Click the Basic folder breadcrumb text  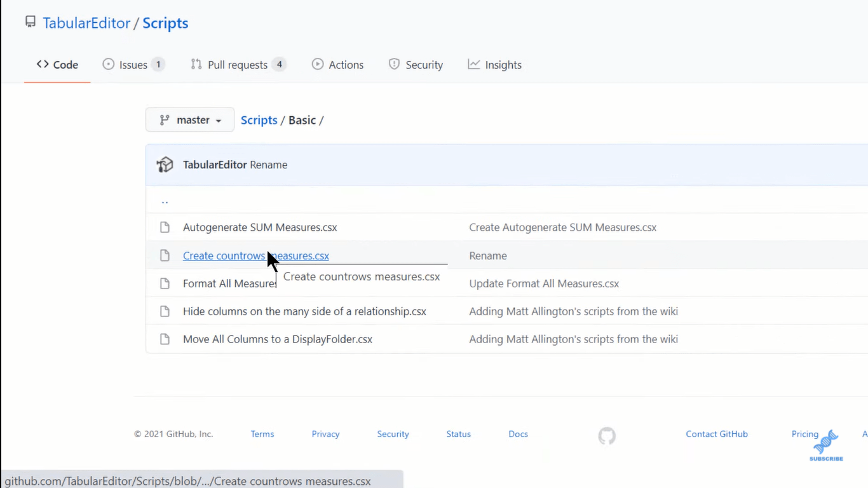coord(302,120)
